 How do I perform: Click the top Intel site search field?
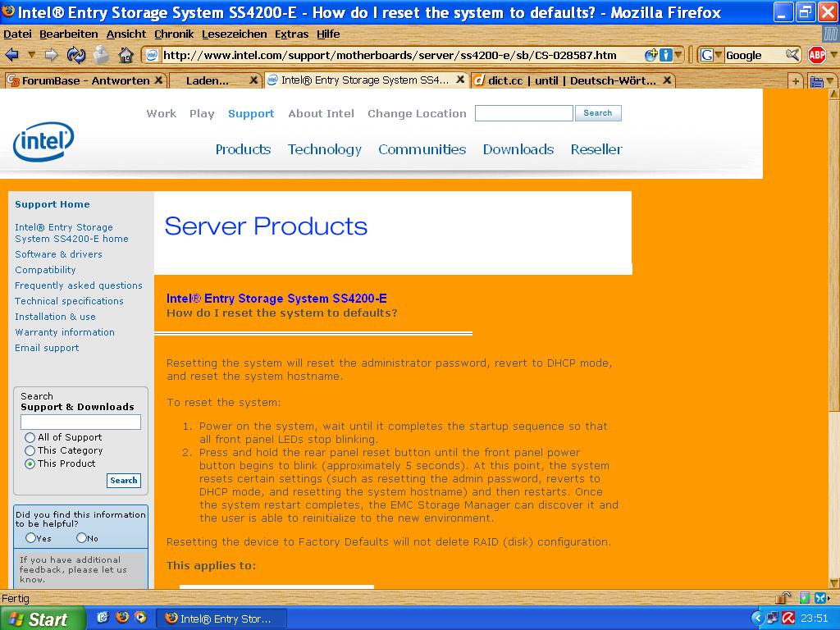(x=524, y=113)
